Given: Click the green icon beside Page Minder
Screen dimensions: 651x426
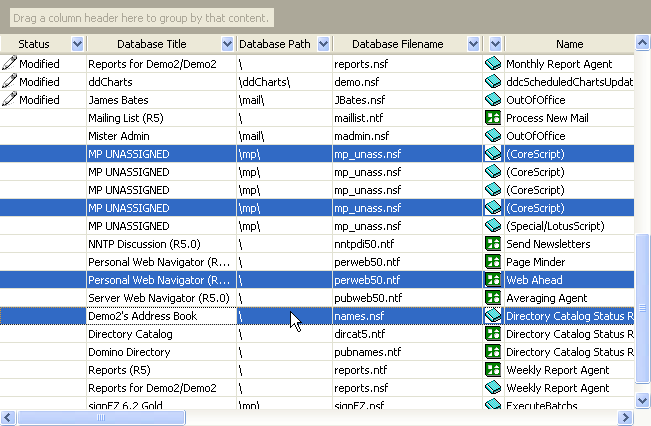Looking at the screenshot, I should click(x=493, y=262).
